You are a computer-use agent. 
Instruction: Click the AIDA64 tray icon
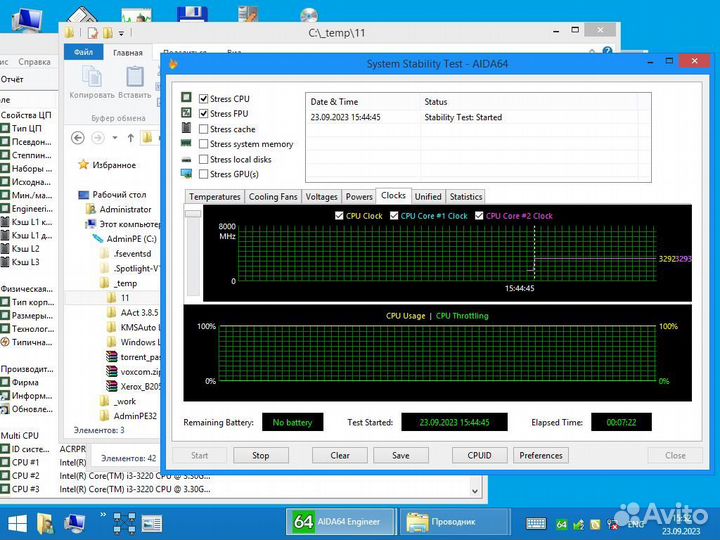point(561,524)
